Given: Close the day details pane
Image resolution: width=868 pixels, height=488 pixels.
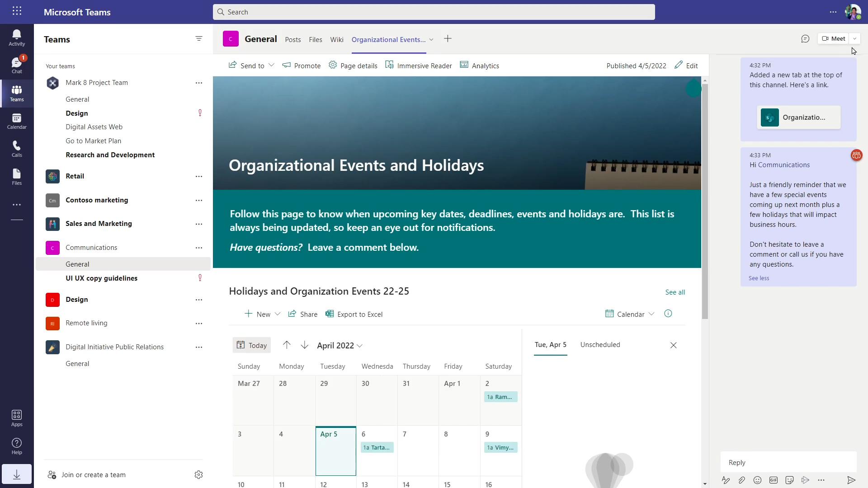Looking at the screenshot, I should pos(674,345).
